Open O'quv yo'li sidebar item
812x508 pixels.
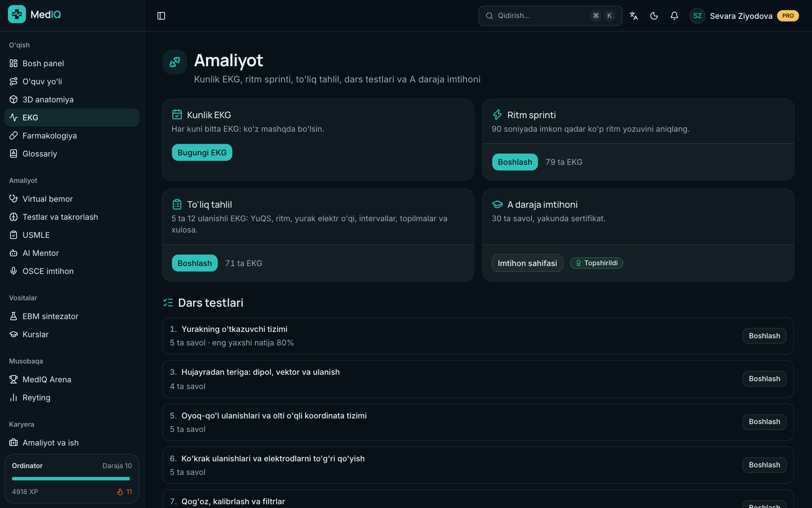coord(72,81)
